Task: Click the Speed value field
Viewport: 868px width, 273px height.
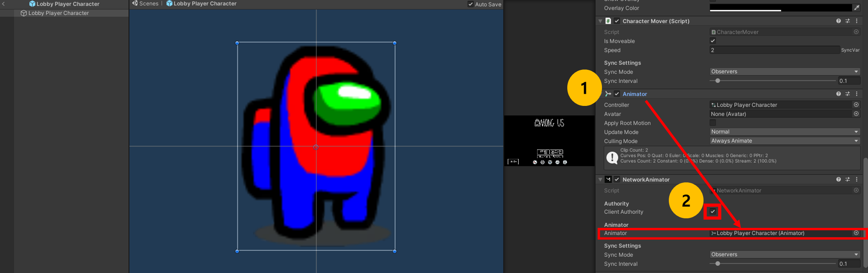Action: 774,50
